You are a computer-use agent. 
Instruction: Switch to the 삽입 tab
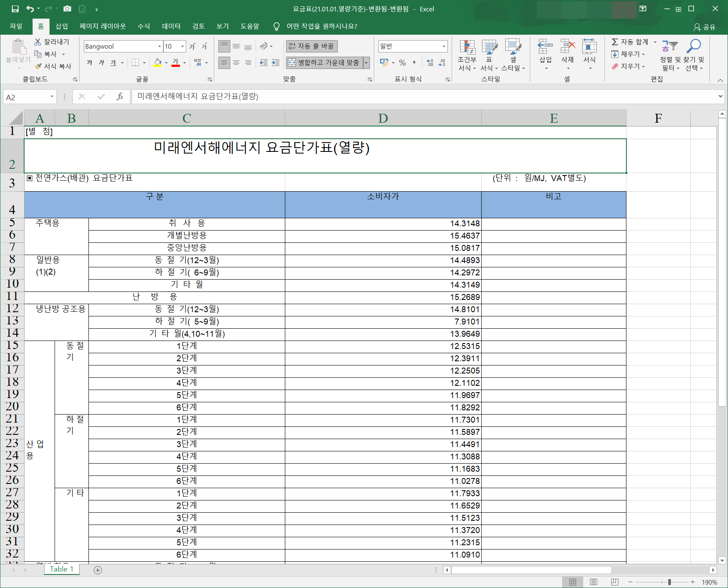62,26
